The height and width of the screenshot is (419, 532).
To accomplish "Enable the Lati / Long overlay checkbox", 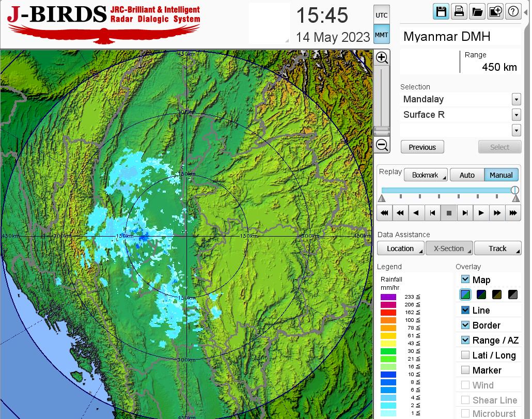I will tap(465, 355).
